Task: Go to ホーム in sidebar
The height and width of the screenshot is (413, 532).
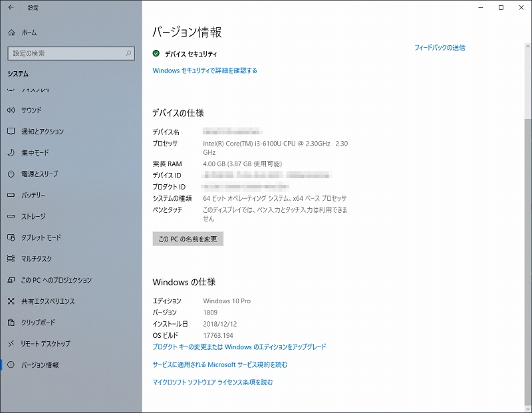Action: (x=29, y=33)
